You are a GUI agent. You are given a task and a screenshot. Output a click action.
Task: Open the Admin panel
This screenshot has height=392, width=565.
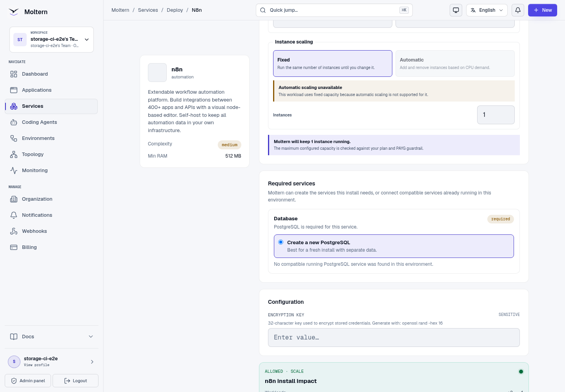pyautogui.click(x=28, y=381)
